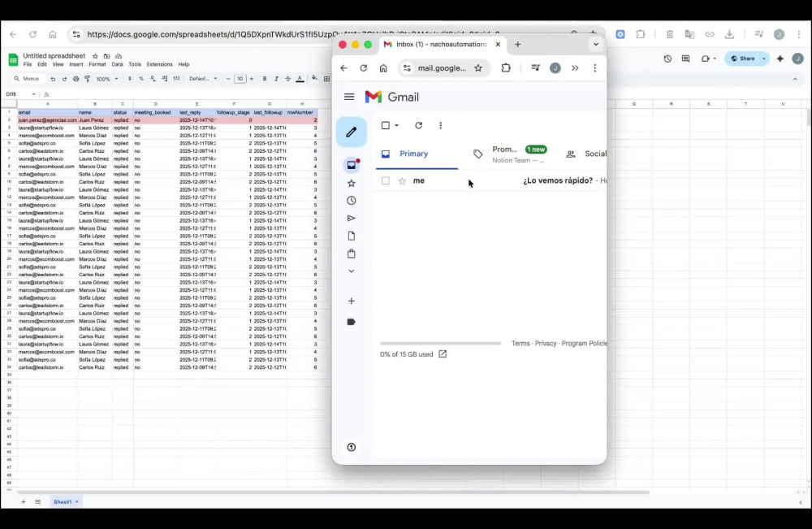Viewport: 812px width, 529px height.
Task: Click the label tag icon in Gmail sidebar
Action: pyautogui.click(x=351, y=322)
